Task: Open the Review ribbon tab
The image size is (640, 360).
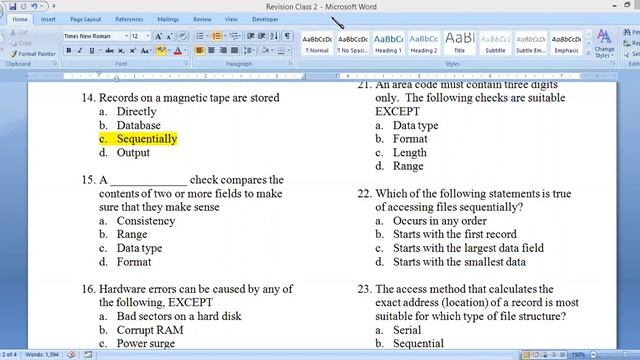Action: (x=202, y=19)
